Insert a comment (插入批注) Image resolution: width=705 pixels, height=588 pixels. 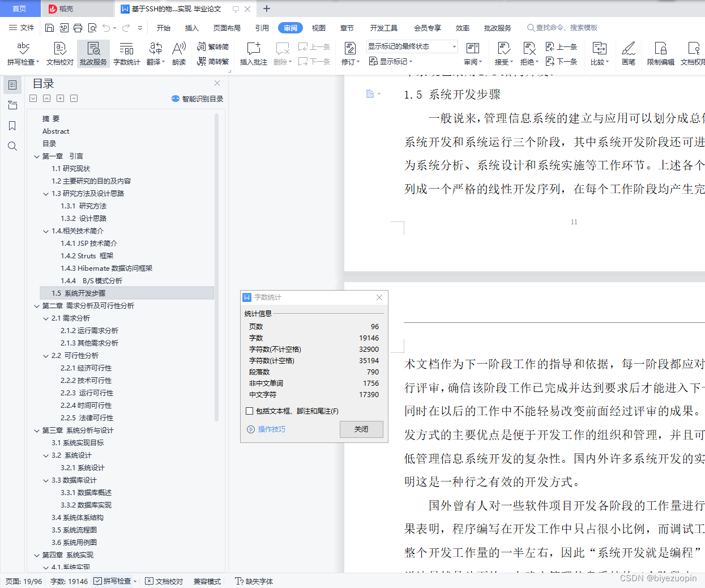(253, 54)
